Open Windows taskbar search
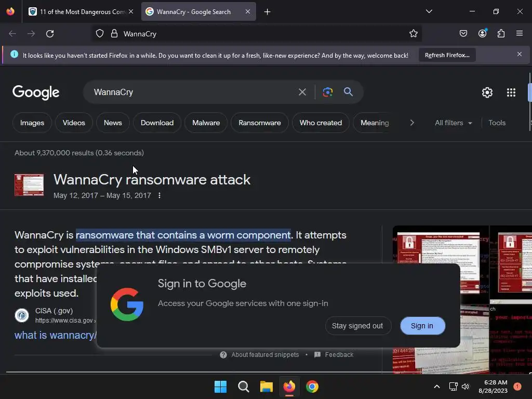532x399 pixels. (x=243, y=387)
